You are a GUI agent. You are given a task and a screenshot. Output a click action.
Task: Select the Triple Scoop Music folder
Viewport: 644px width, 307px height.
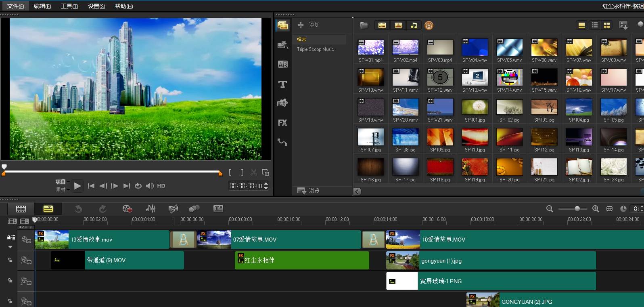[x=316, y=49]
